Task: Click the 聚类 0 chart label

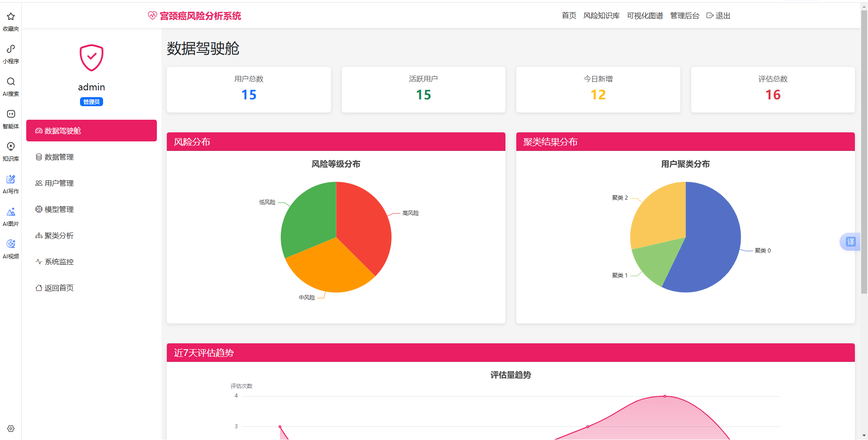Action: (763, 251)
